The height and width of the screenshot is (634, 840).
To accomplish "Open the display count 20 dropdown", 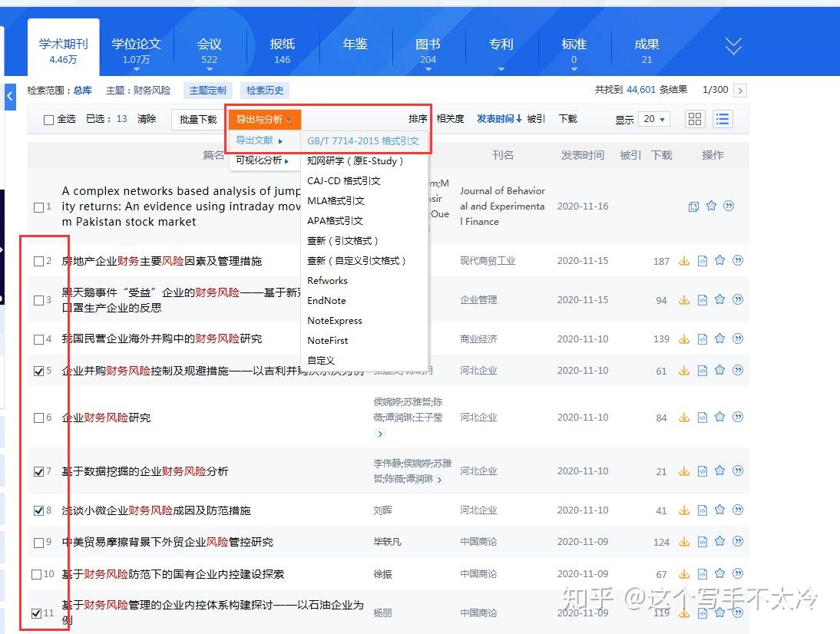I will [x=654, y=119].
